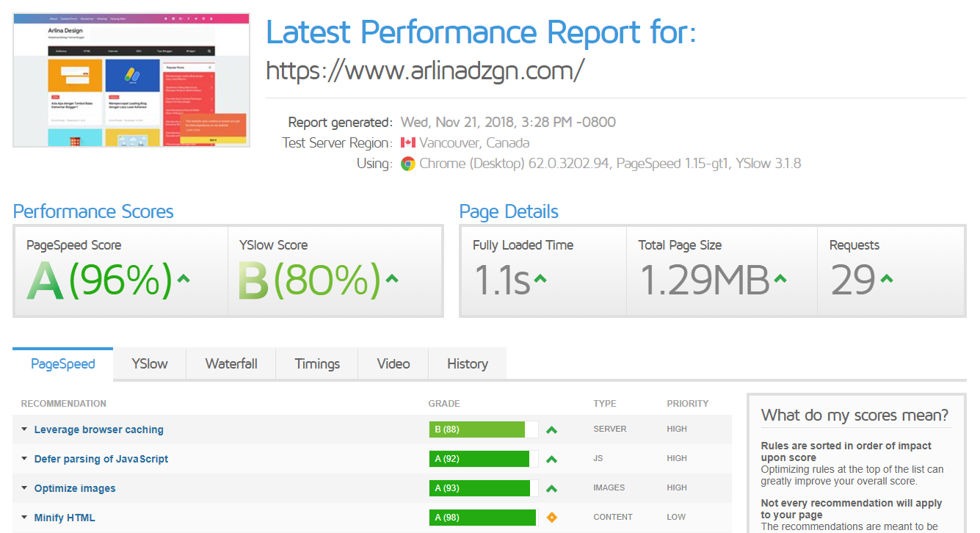Viewport: 980px width, 533px height.
Task: Click the Page Details heading
Action: pyautogui.click(x=509, y=212)
